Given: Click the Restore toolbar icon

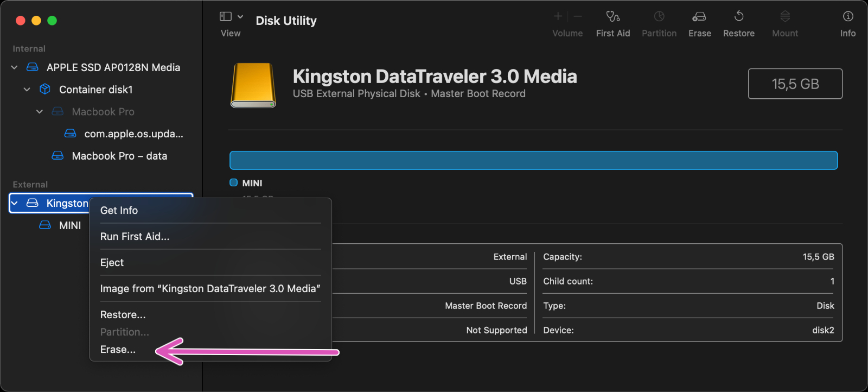Looking at the screenshot, I should tap(739, 16).
